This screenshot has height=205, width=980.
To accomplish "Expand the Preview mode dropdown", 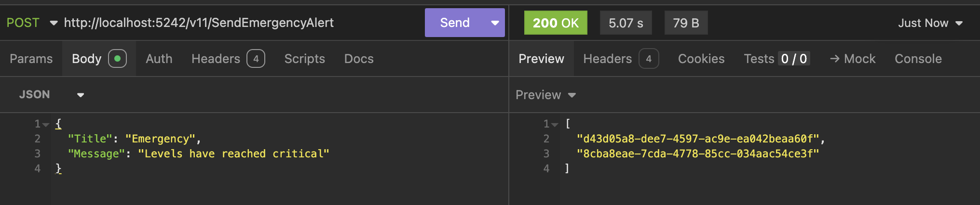I will click(x=545, y=95).
